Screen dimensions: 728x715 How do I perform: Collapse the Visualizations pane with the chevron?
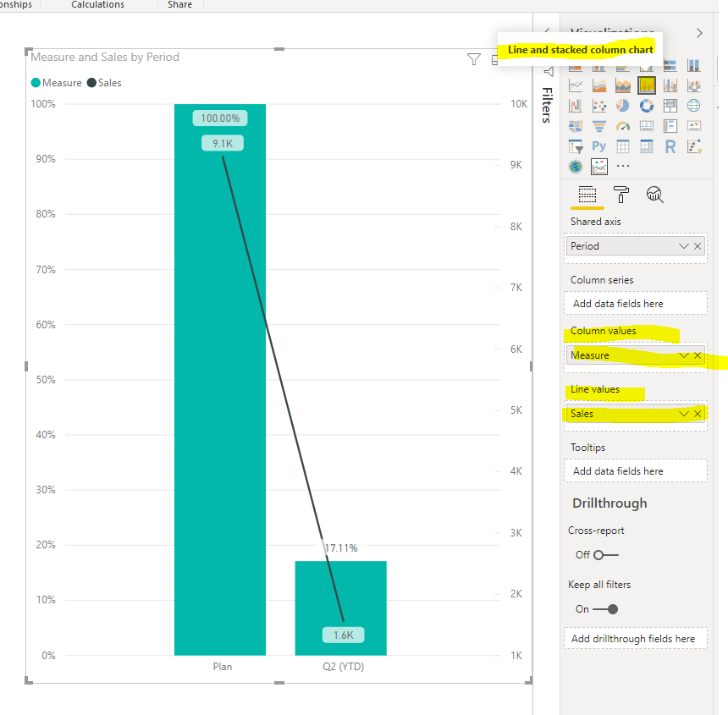click(x=699, y=33)
